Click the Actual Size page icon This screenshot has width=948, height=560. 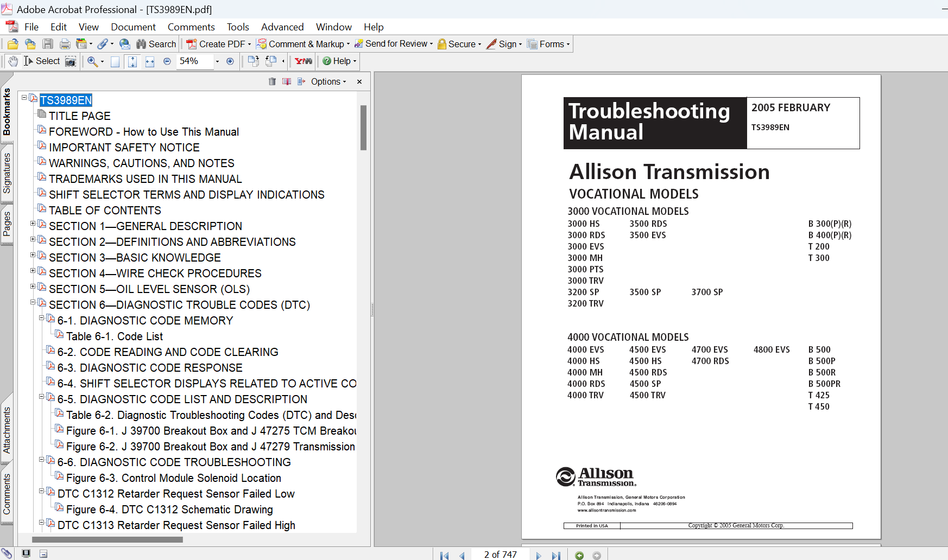[x=115, y=61]
